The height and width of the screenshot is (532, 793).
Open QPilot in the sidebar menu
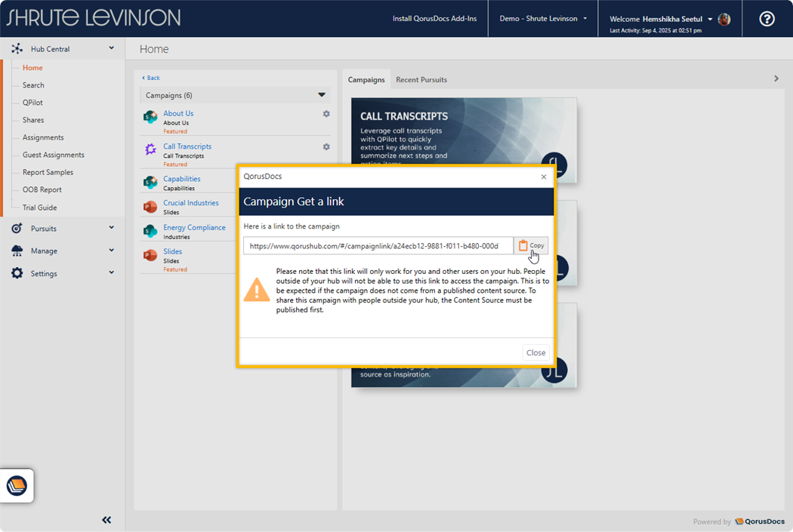pyautogui.click(x=32, y=103)
